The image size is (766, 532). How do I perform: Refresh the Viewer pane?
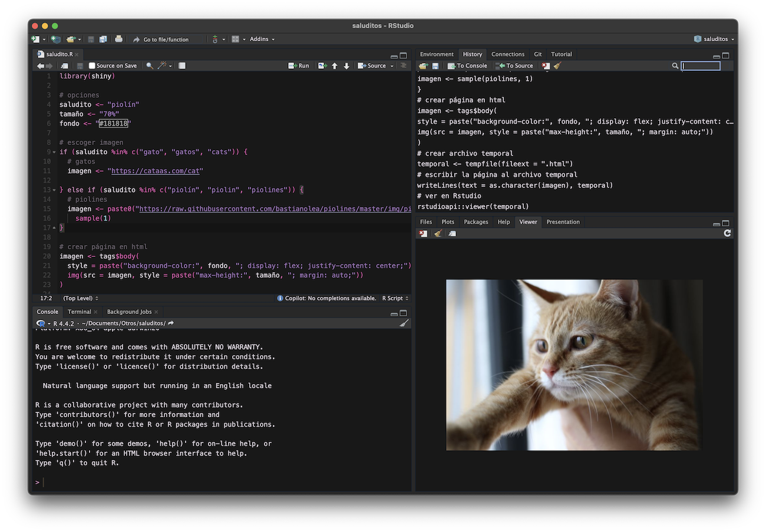pyautogui.click(x=727, y=233)
